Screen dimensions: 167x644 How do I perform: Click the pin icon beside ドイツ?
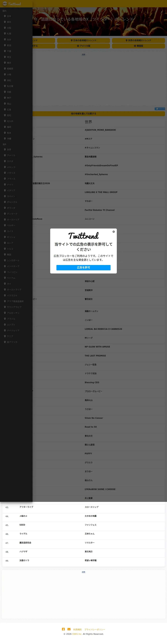click(5, 184)
